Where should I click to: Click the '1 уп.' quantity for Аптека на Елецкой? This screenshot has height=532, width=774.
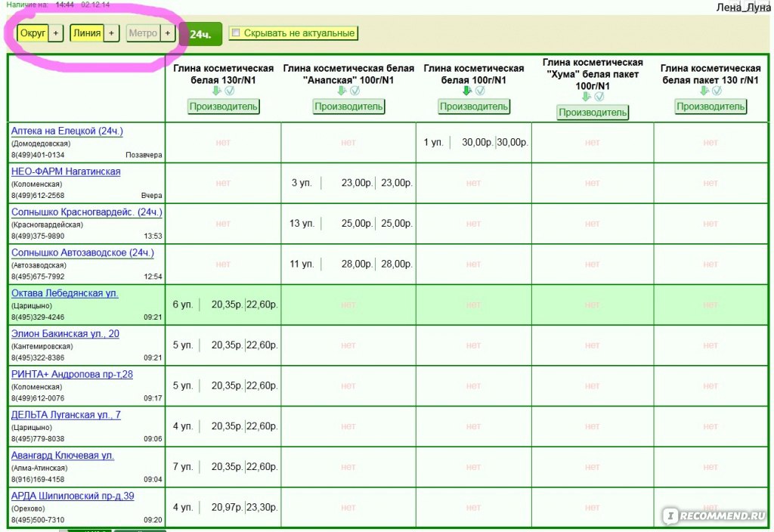coord(433,142)
